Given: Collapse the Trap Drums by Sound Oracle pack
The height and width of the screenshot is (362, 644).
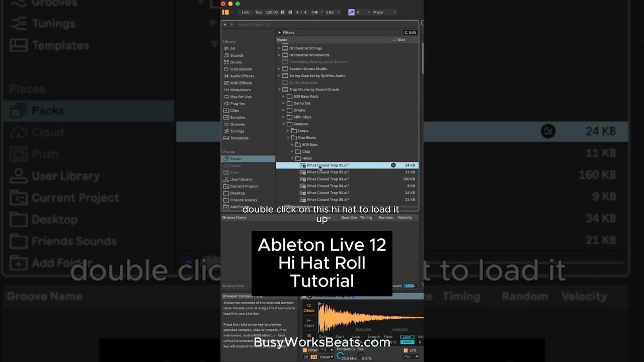Looking at the screenshot, I should pos(279,89).
